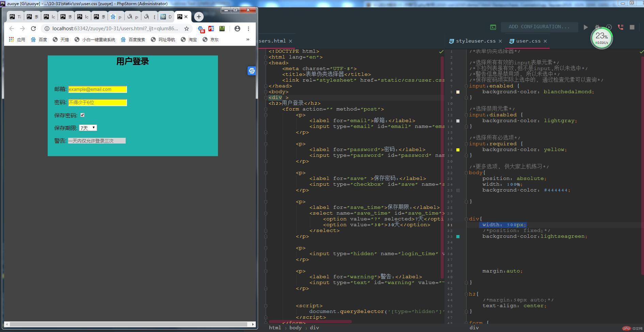
Task: Reload the users.html page in browser
Action: point(33,29)
